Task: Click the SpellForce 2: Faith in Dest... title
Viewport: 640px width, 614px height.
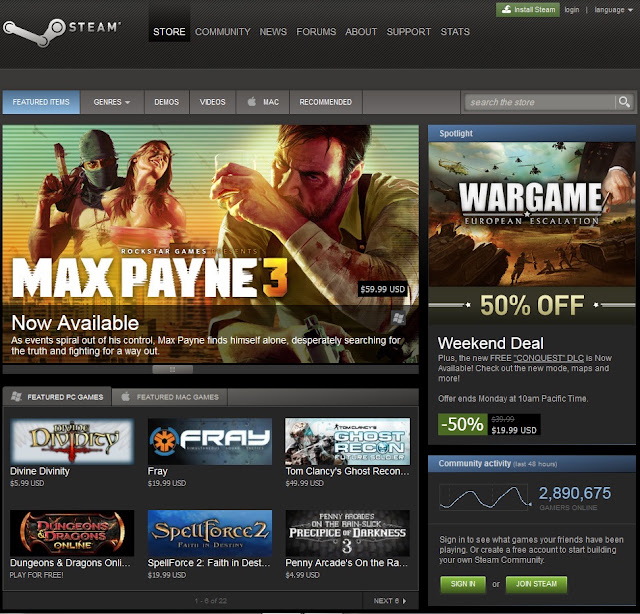Action: [x=209, y=563]
